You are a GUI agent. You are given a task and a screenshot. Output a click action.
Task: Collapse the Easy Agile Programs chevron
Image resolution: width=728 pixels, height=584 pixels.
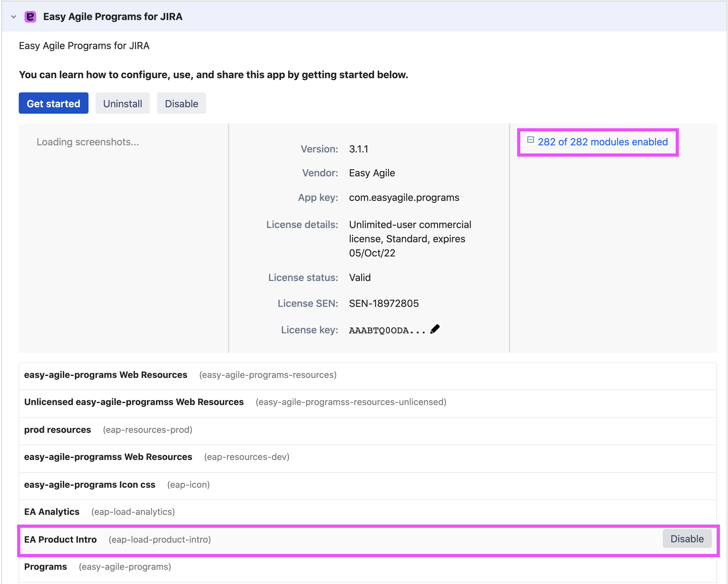click(x=14, y=16)
